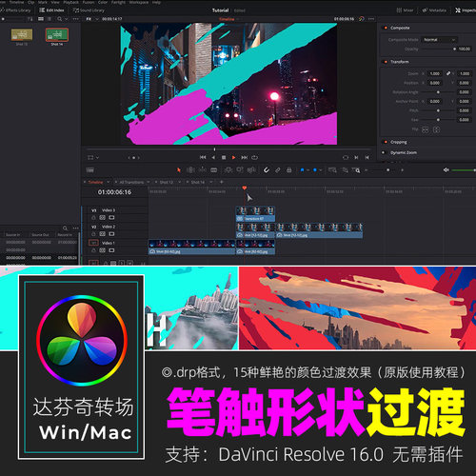Toggle timeline snapping magnet
This screenshot has width=476, height=476.
point(267,170)
